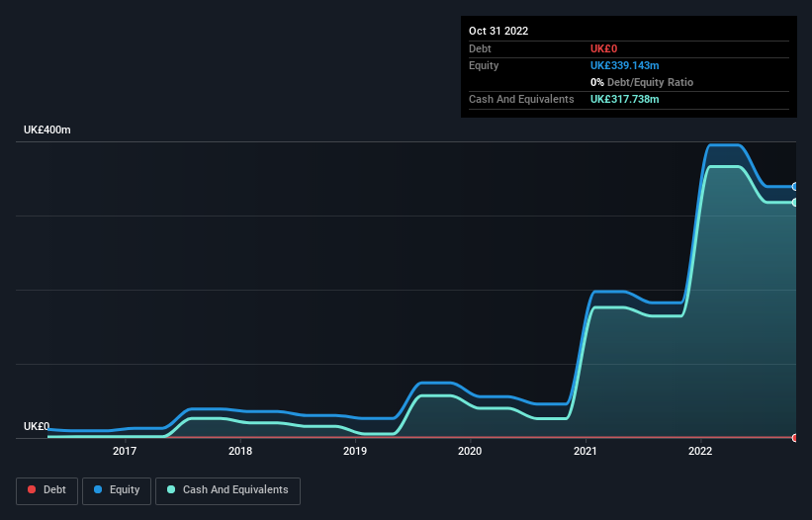Screen dimensions: 812x520
Task: Click the UK£339.143m equity value
Action: pos(624,65)
